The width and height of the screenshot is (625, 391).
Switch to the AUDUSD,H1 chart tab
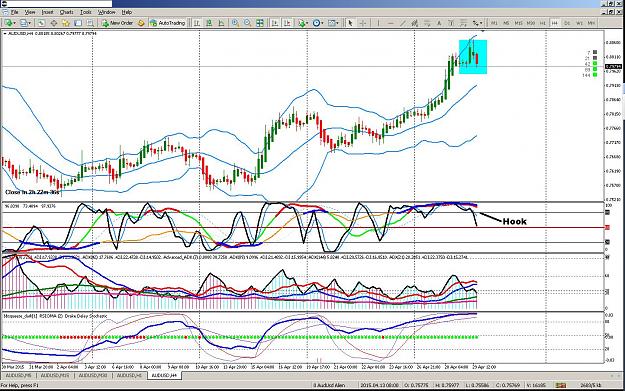129,375
